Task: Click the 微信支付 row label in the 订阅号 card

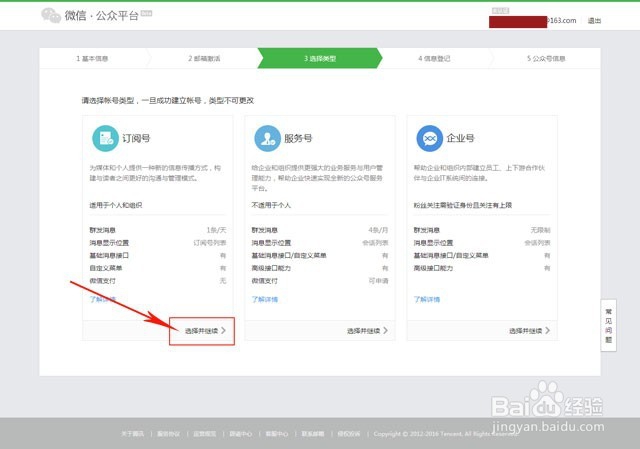Action: [x=102, y=281]
